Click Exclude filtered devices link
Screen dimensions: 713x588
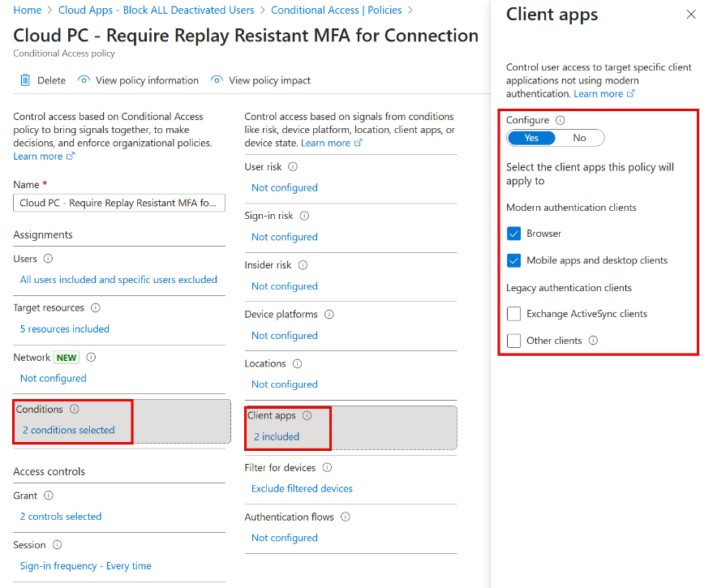pos(301,488)
